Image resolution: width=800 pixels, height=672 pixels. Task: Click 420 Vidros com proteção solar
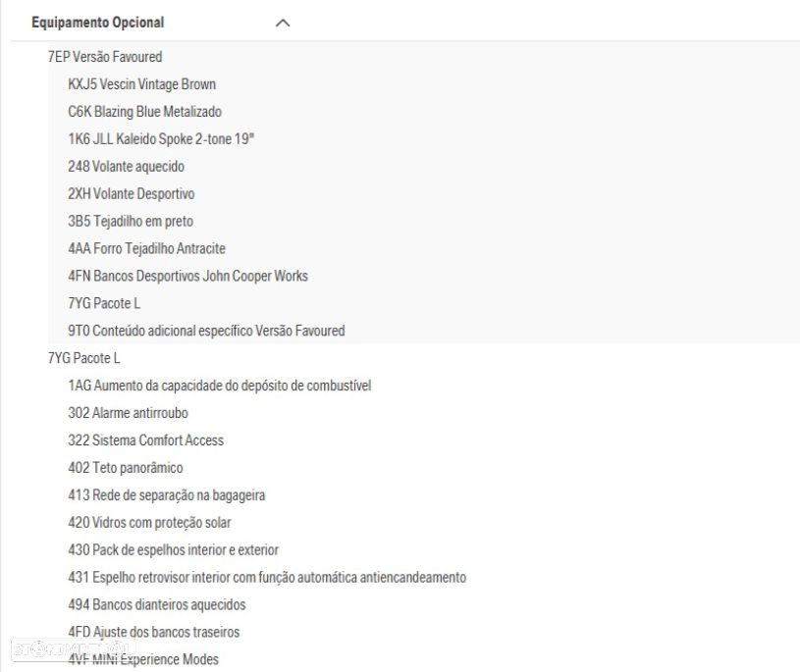(150, 523)
